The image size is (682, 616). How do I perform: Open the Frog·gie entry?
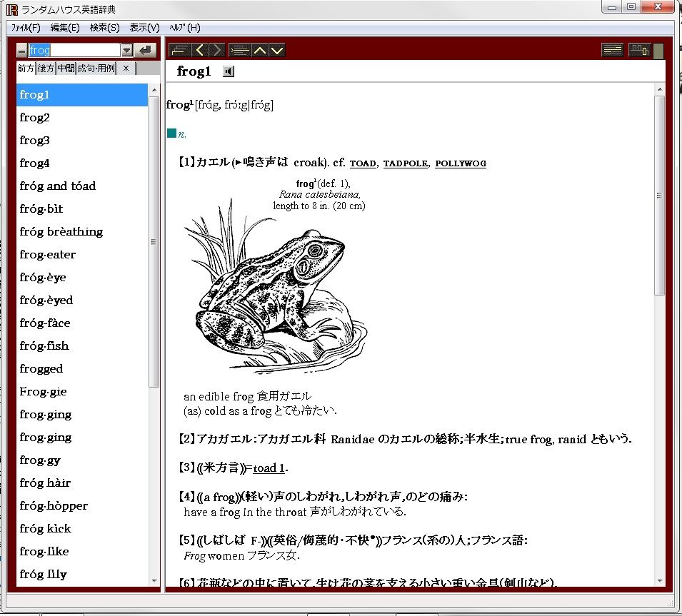(x=82, y=392)
